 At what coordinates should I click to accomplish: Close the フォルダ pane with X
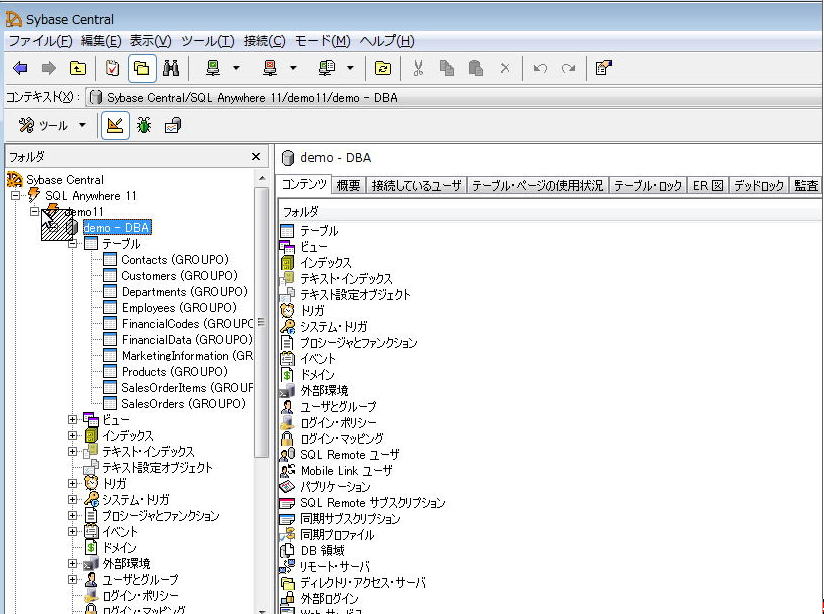coord(256,157)
